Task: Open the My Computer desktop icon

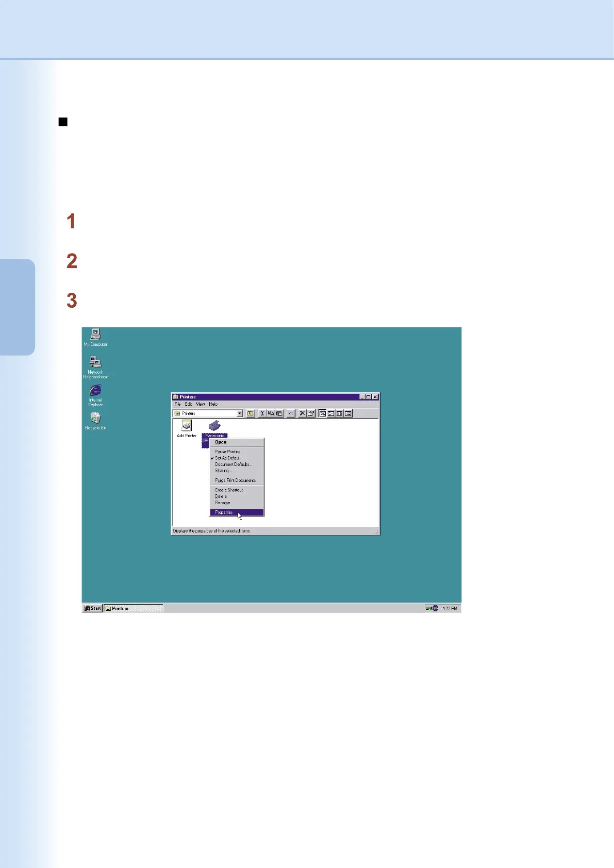Action: pyautogui.click(x=95, y=337)
